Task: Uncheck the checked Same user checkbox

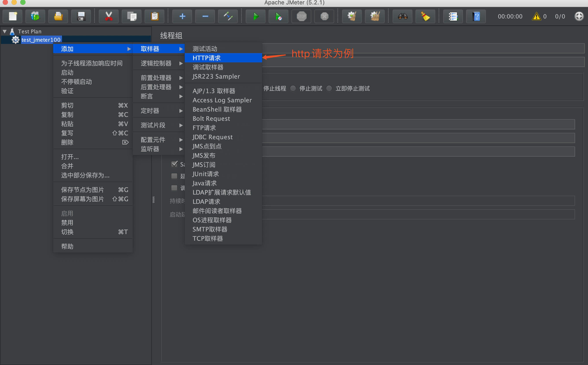Action: (174, 164)
